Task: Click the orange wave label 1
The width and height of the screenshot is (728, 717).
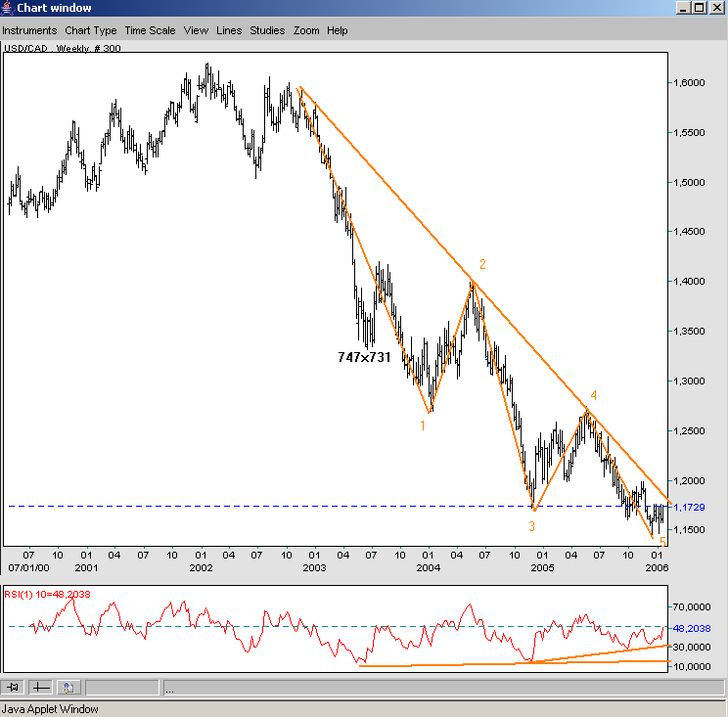Action: pos(423,426)
